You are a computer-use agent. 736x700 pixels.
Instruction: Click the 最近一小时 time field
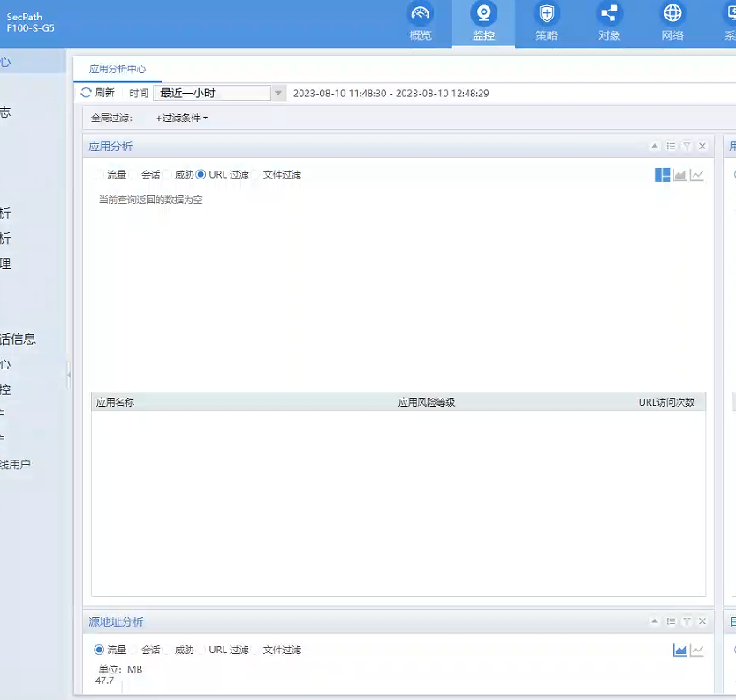click(212, 93)
